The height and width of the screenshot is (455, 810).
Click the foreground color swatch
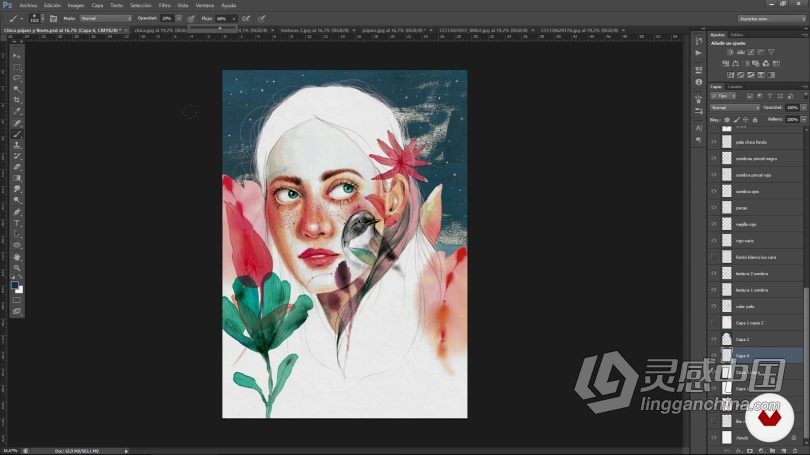coord(14,285)
